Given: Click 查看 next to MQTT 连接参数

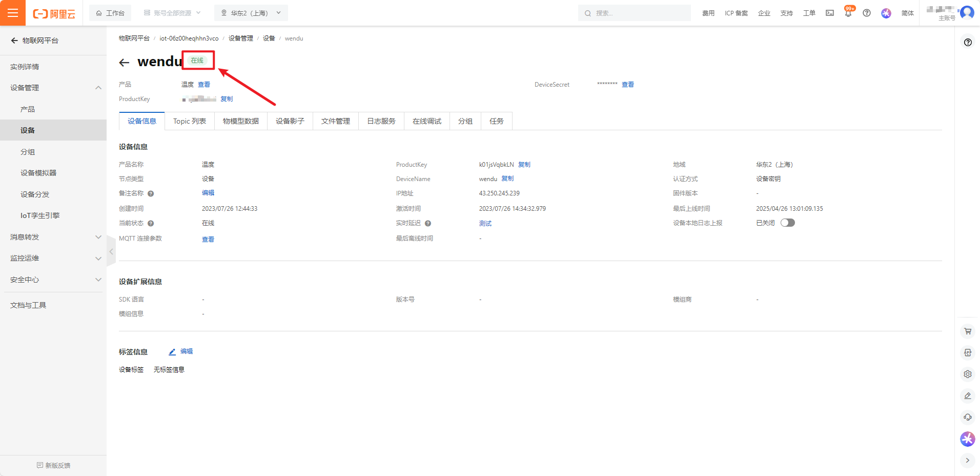Looking at the screenshot, I should (208, 239).
